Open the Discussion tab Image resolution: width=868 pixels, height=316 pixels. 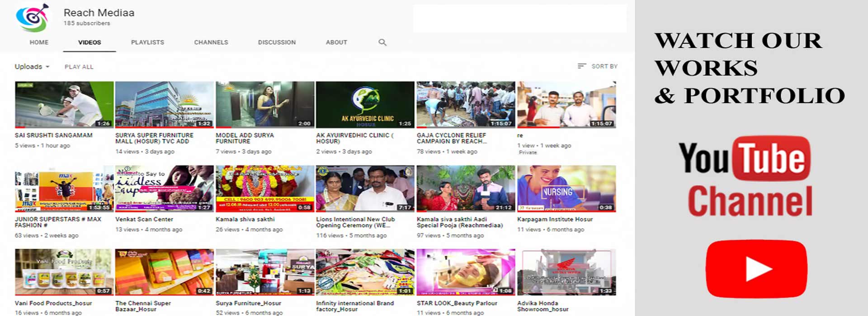[277, 42]
